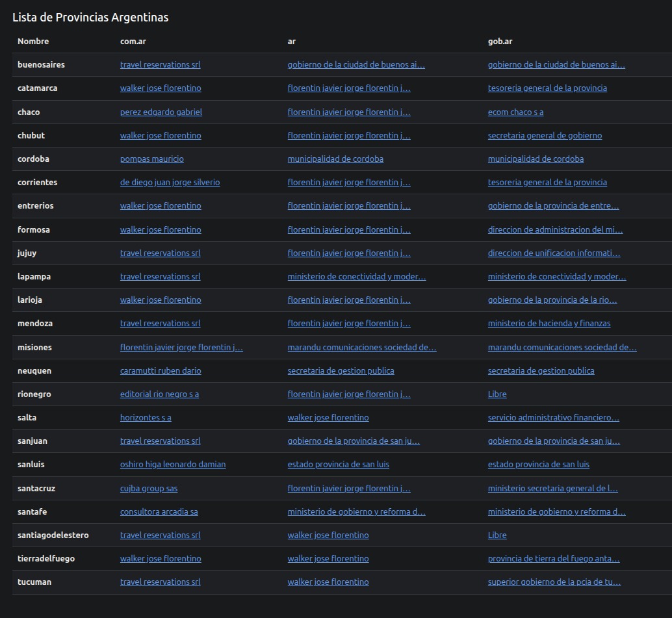Open cordoba ar link municipalidad de cordoba

[335, 159]
